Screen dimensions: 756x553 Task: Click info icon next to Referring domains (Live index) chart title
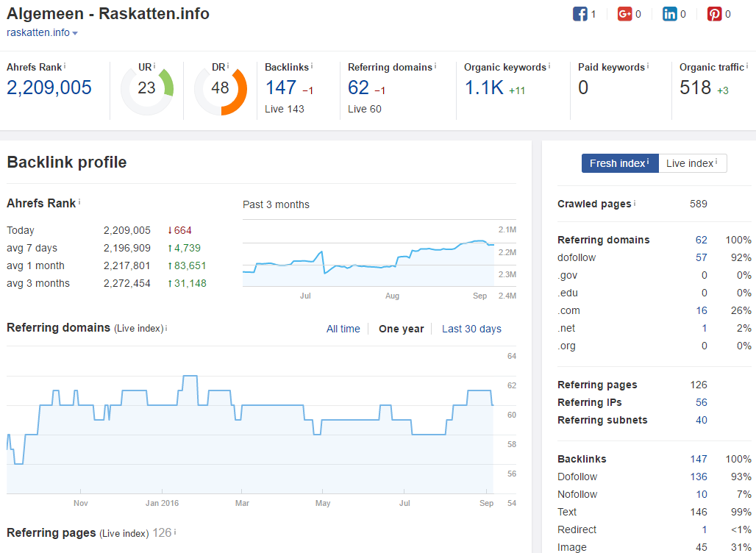point(166,328)
